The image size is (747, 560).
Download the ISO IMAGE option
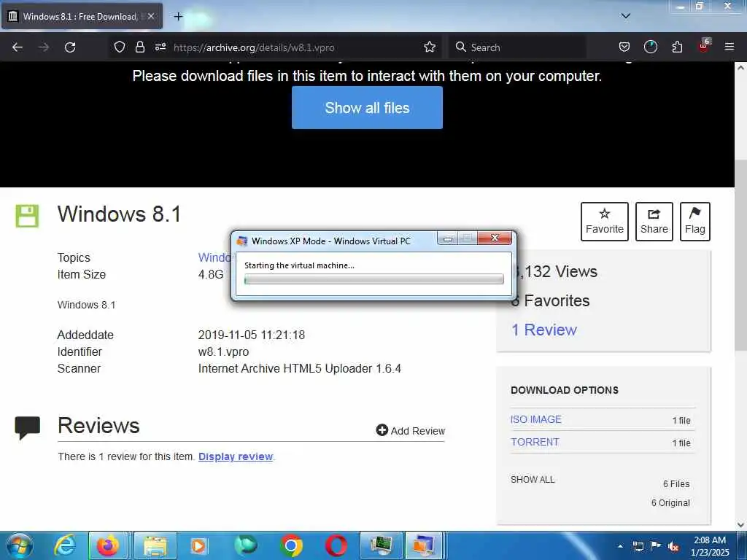[536, 419]
